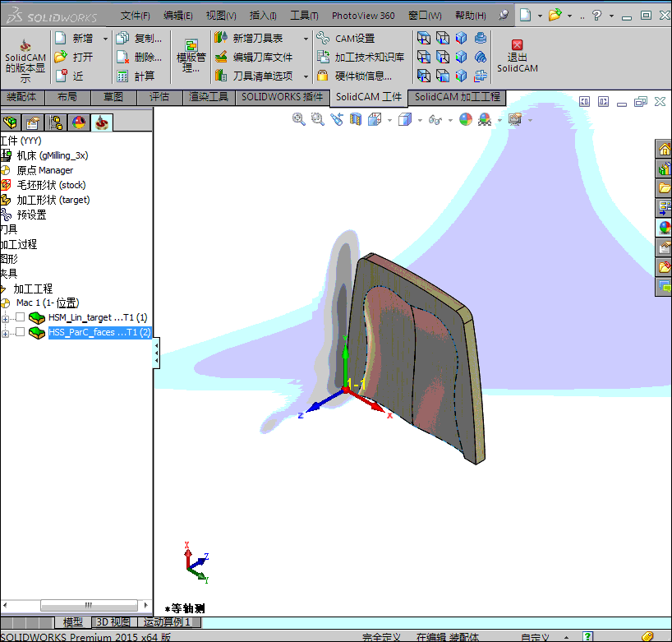Open the SolidCAM Manager tab icon
This screenshot has width=672, height=642.
coord(102,122)
